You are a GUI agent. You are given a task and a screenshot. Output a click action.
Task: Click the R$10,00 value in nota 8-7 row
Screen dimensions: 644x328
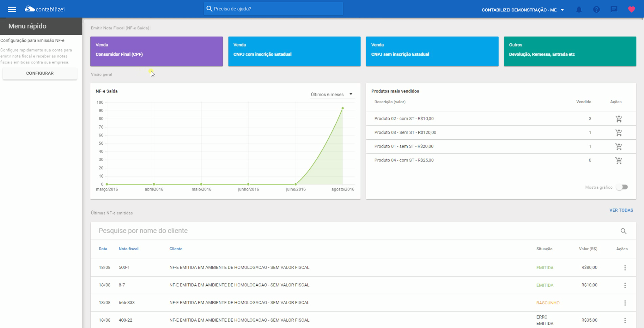pos(589,285)
